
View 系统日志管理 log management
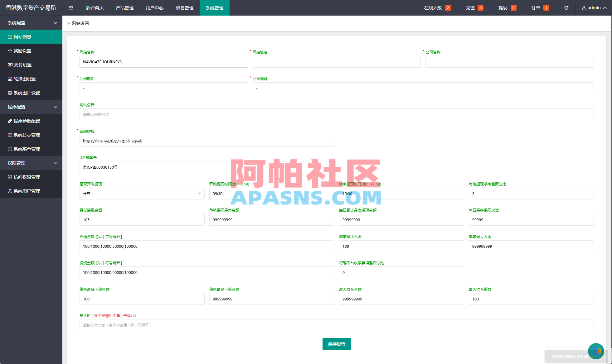(27, 135)
